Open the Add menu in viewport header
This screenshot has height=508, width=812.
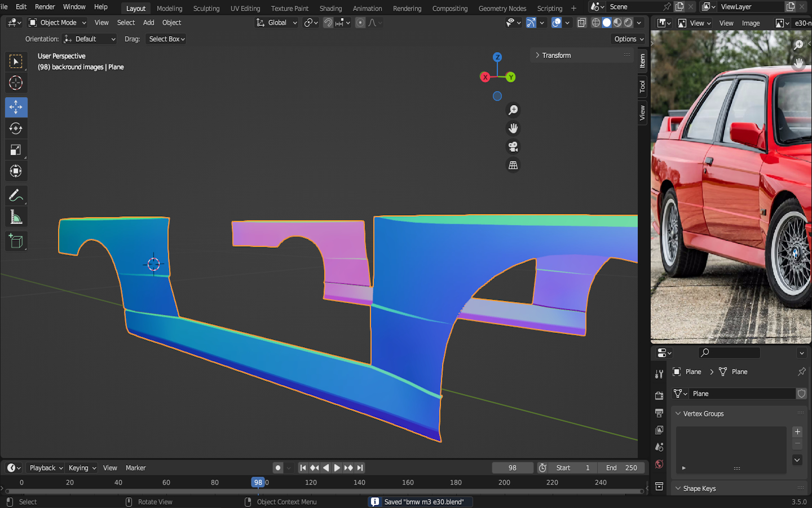(x=148, y=23)
